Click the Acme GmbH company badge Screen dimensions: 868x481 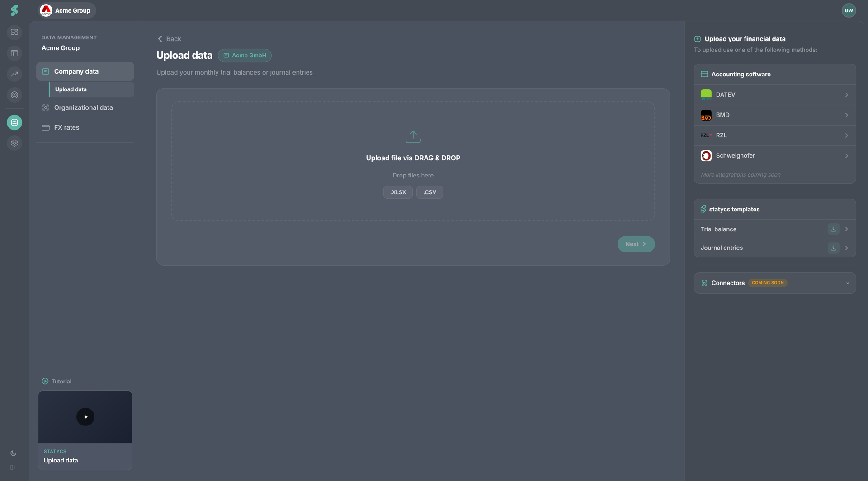tap(245, 56)
